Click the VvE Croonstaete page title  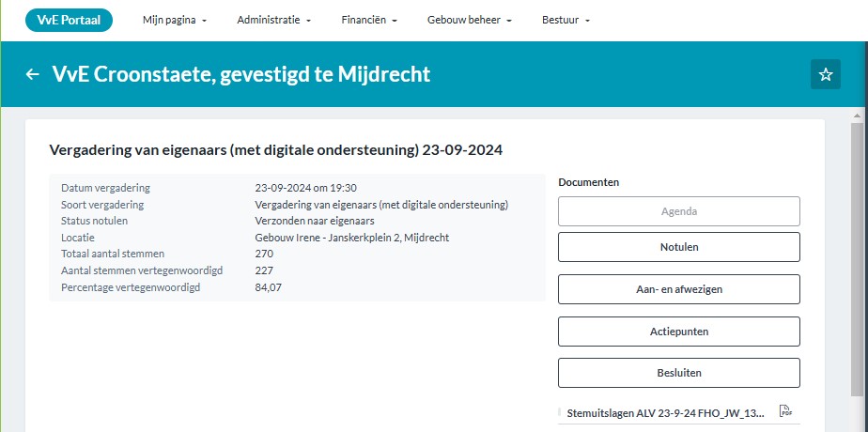pyautogui.click(x=241, y=74)
